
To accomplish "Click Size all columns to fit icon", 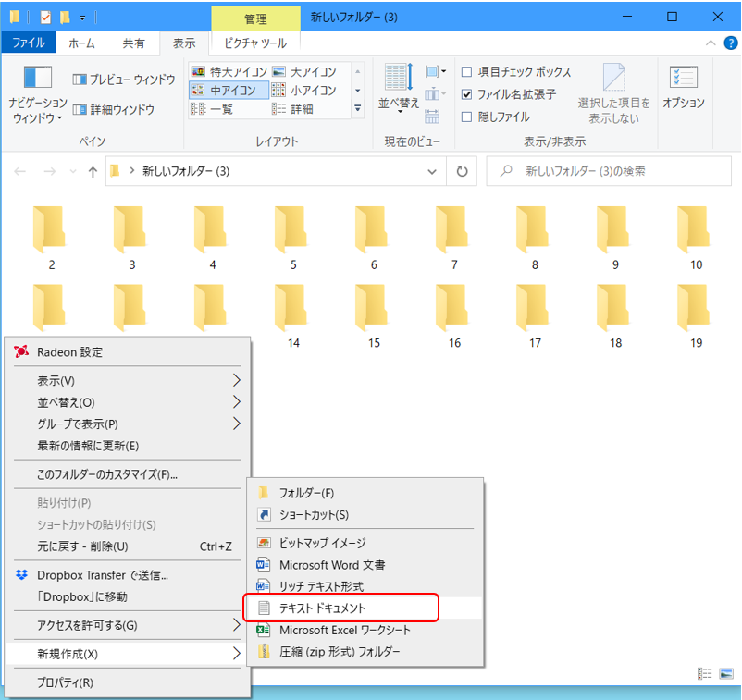I will click(432, 116).
